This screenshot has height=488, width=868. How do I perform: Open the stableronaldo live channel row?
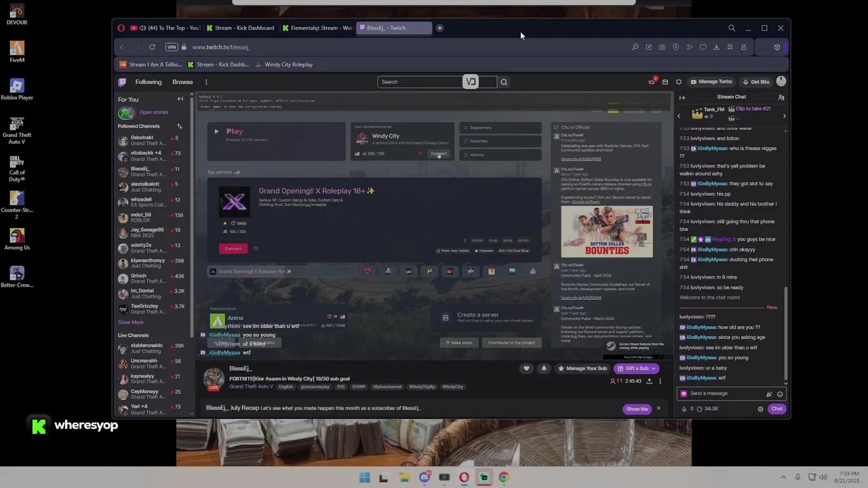point(153,348)
